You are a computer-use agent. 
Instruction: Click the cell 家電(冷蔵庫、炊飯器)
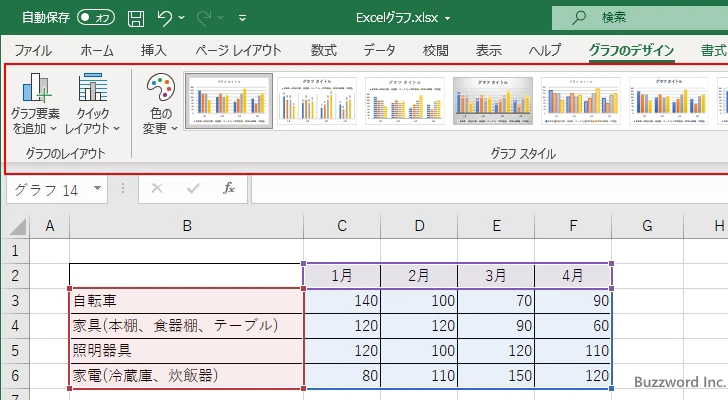click(187, 376)
